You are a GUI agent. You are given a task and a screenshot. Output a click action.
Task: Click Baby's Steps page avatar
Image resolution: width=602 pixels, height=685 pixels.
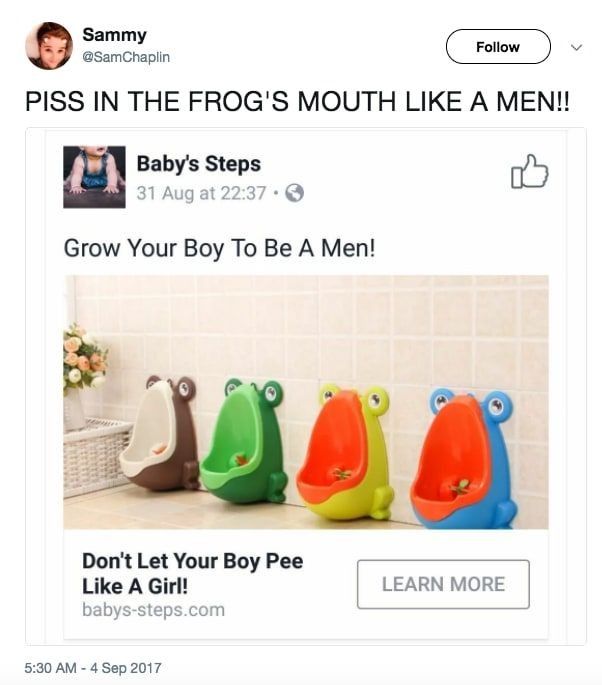pos(94,177)
